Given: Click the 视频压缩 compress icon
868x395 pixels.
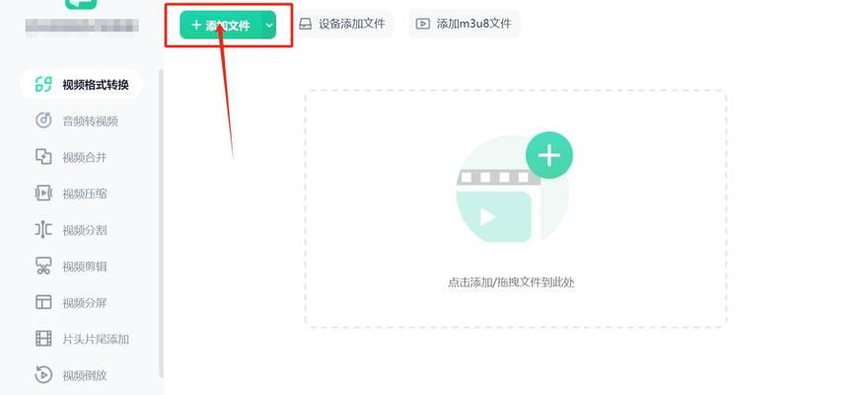Looking at the screenshot, I should click(x=43, y=194).
